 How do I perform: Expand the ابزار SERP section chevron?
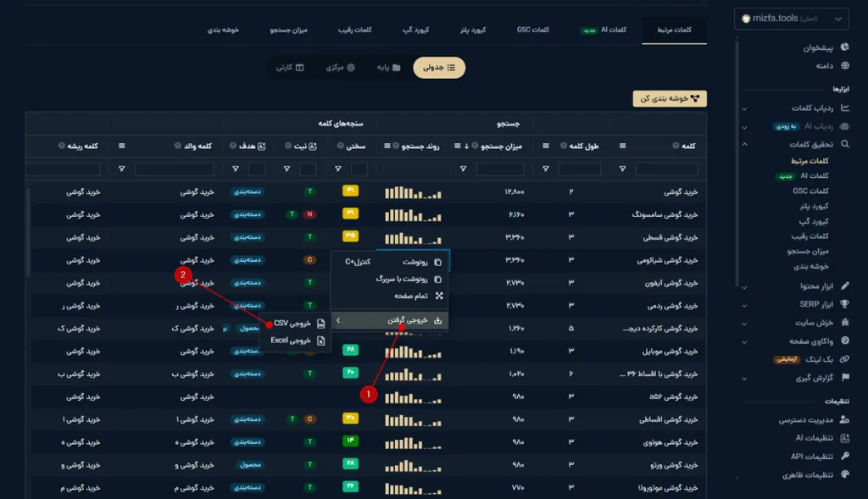coord(744,305)
